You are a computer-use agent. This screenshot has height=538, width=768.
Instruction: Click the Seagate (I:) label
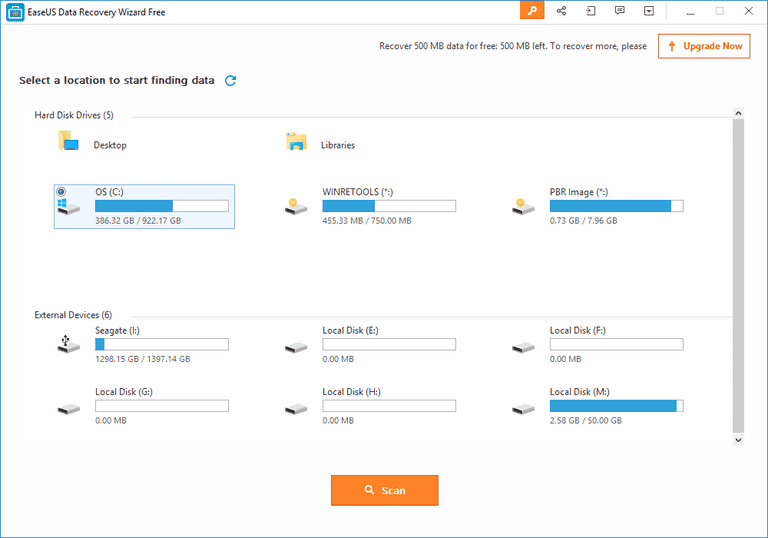coord(118,331)
